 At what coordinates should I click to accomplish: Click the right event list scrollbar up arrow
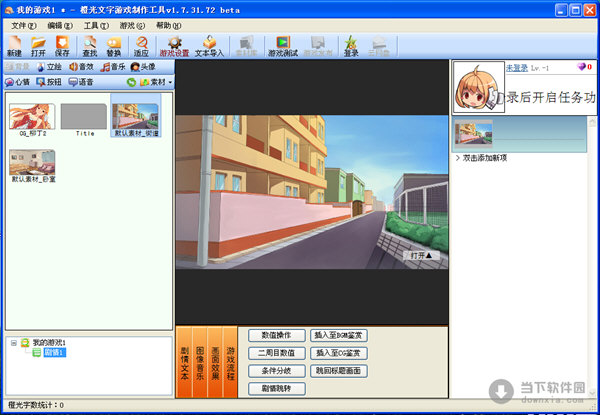click(x=592, y=122)
